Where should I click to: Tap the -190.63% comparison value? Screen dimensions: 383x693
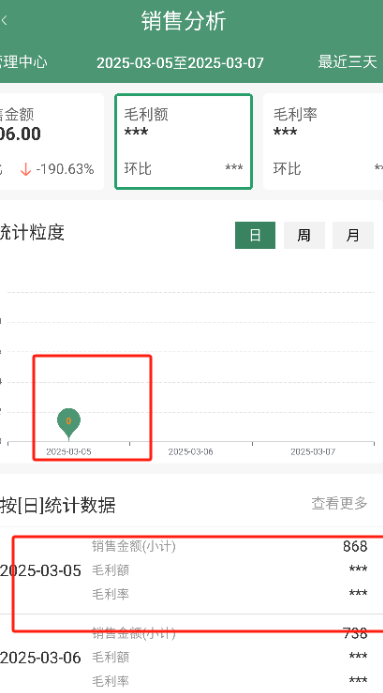pos(65,169)
